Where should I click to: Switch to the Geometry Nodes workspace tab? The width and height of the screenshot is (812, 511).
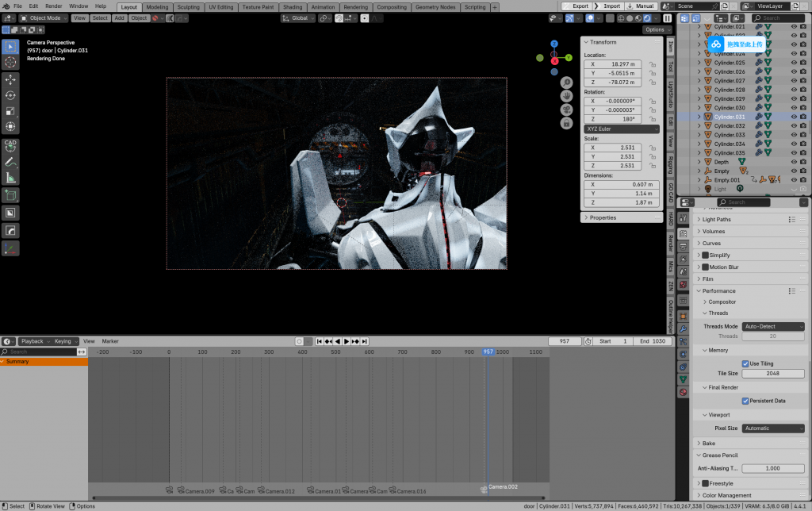click(x=435, y=7)
